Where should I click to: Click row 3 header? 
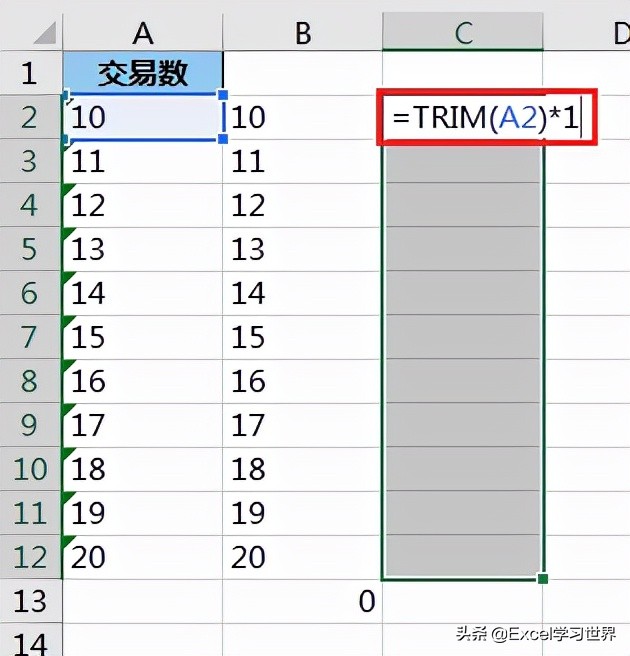pyautogui.click(x=31, y=161)
